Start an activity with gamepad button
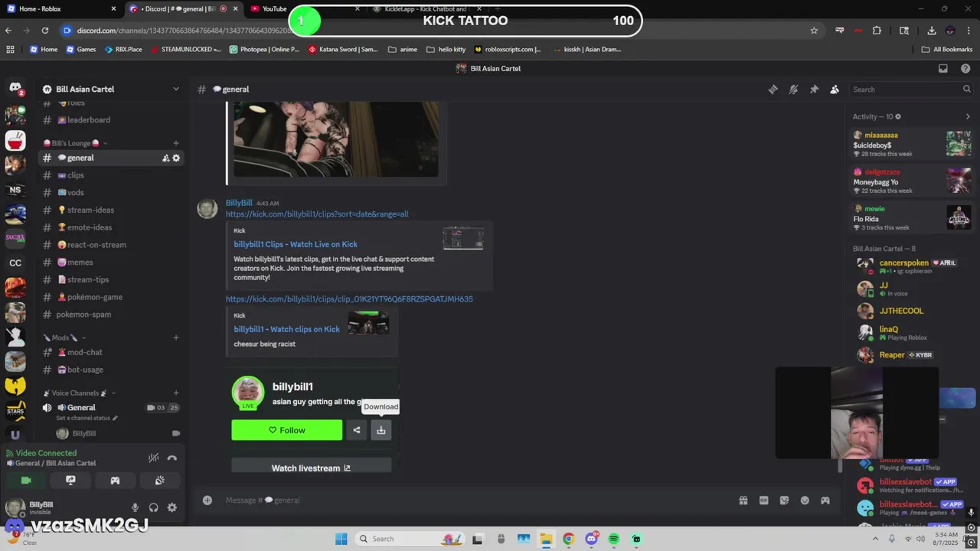 [115, 481]
